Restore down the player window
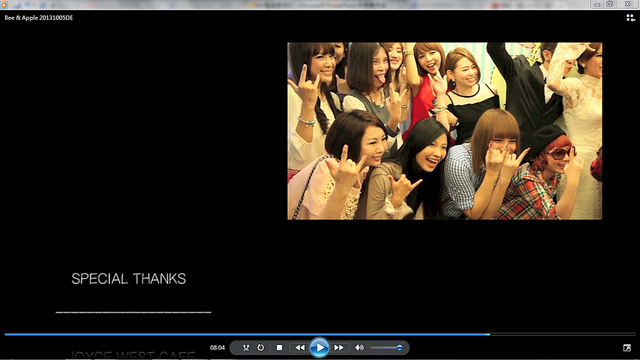 [609, 4]
